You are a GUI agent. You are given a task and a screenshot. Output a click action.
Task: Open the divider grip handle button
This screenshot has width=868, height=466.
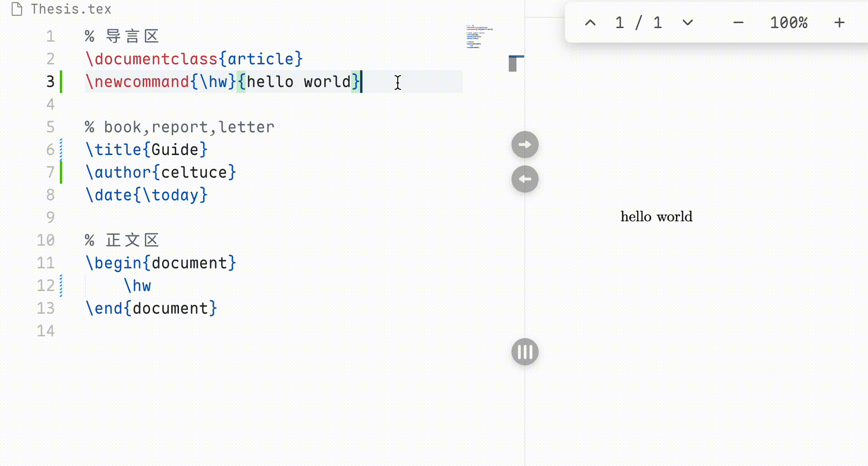click(x=524, y=352)
